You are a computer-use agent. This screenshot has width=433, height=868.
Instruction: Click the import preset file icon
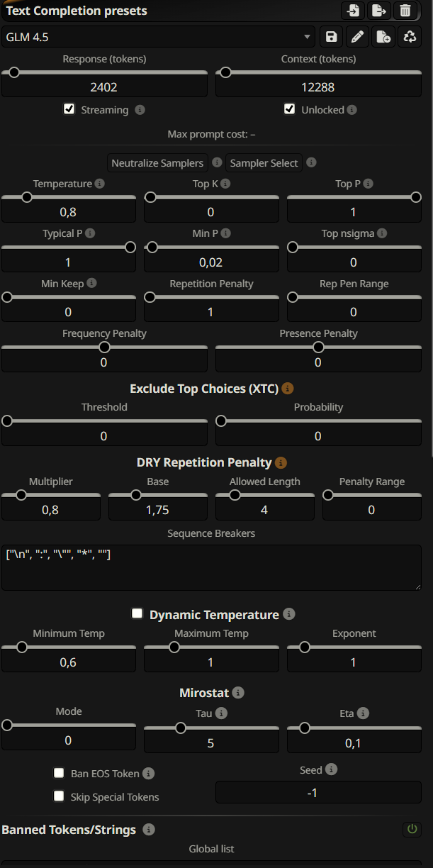[x=352, y=11]
